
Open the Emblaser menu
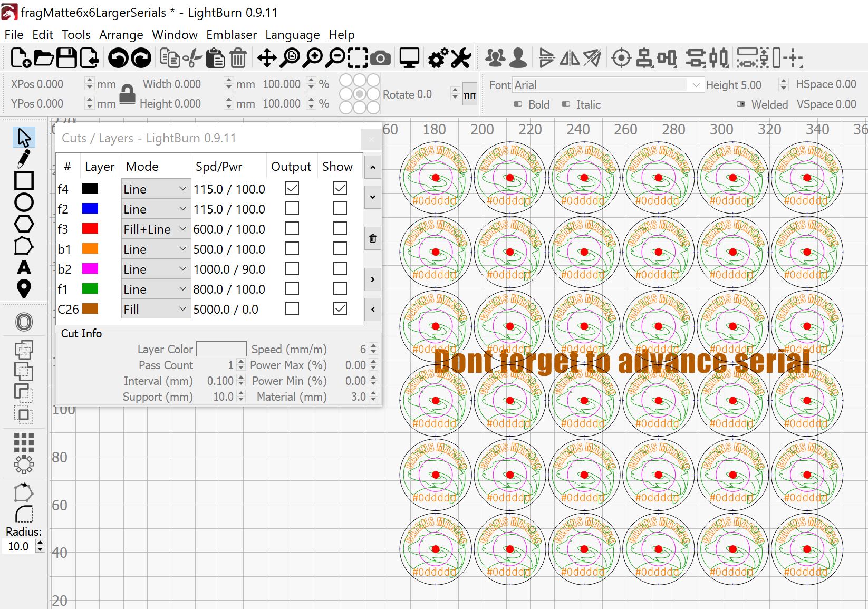pos(231,35)
